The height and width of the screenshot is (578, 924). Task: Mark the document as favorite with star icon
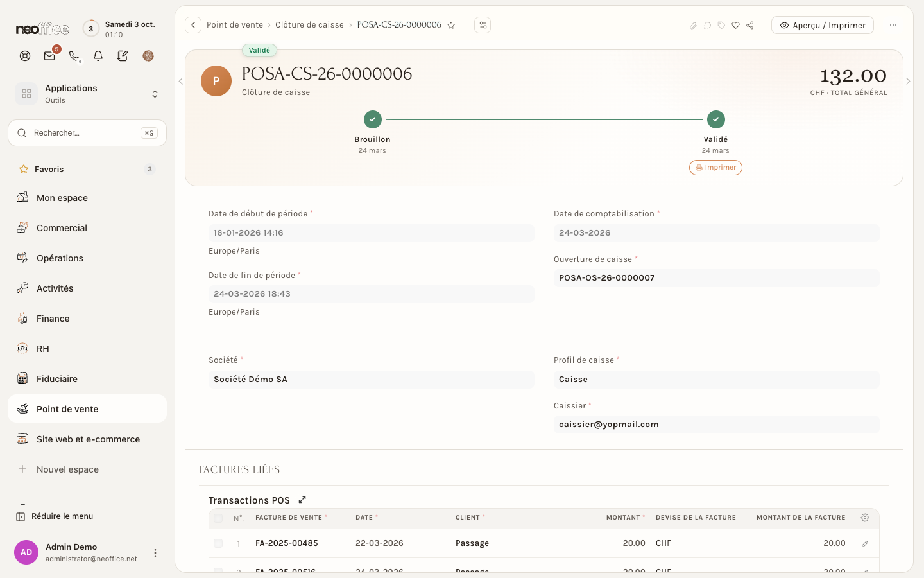[x=451, y=26]
